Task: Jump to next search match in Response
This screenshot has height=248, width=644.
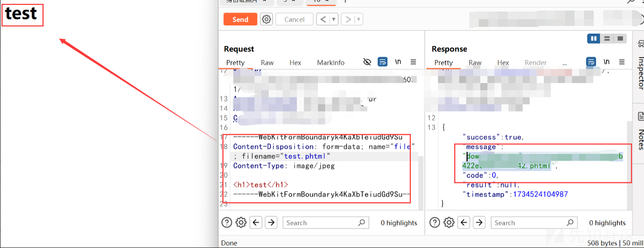Action: point(479,223)
